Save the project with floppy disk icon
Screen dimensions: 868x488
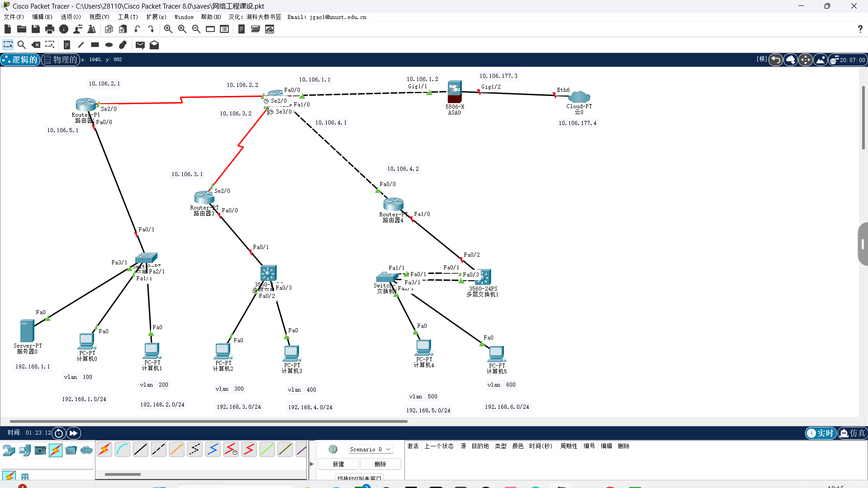pos(36,29)
